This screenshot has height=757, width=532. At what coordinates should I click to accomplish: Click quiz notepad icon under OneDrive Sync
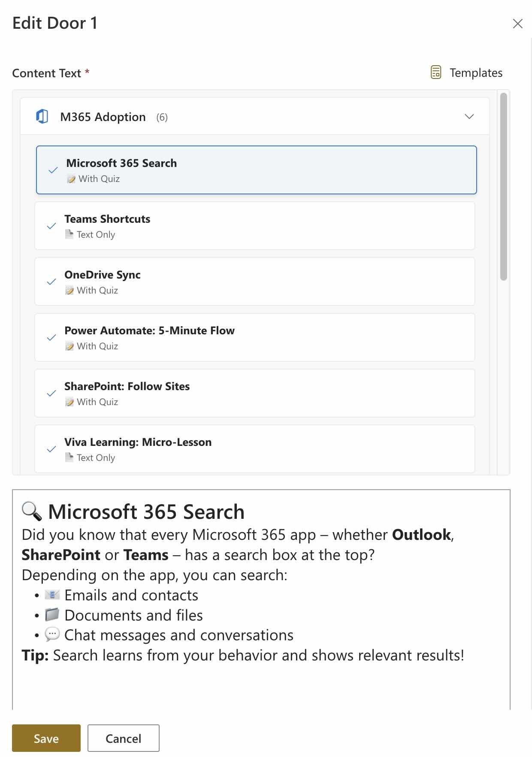(69, 291)
